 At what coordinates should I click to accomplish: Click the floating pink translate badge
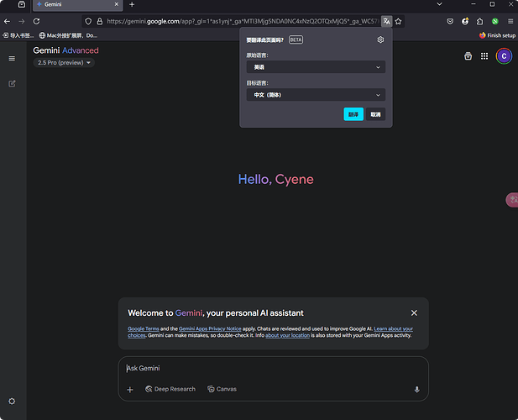(x=512, y=200)
